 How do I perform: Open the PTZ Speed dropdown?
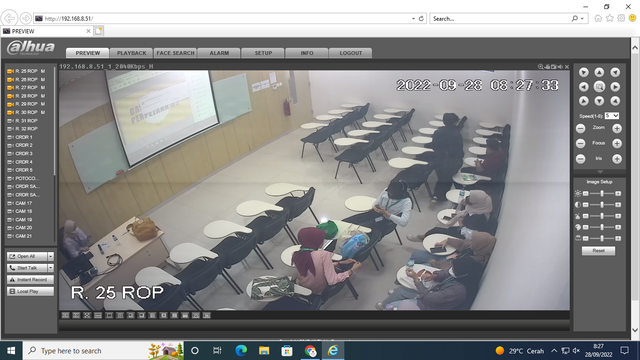click(612, 116)
